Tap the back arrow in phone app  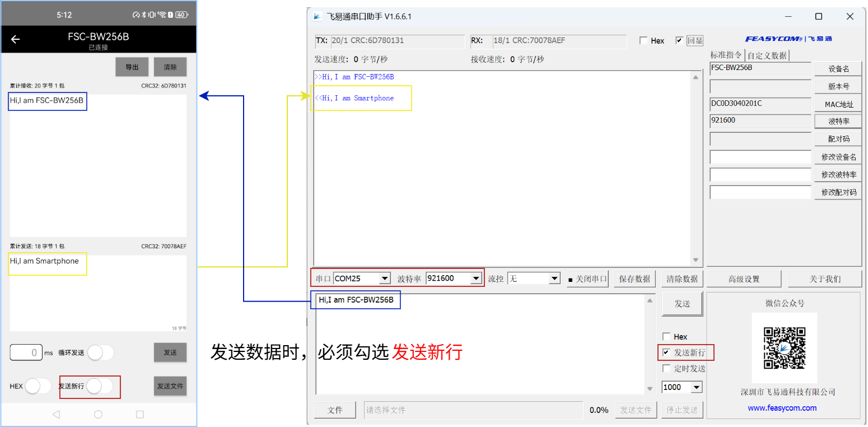tap(16, 39)
